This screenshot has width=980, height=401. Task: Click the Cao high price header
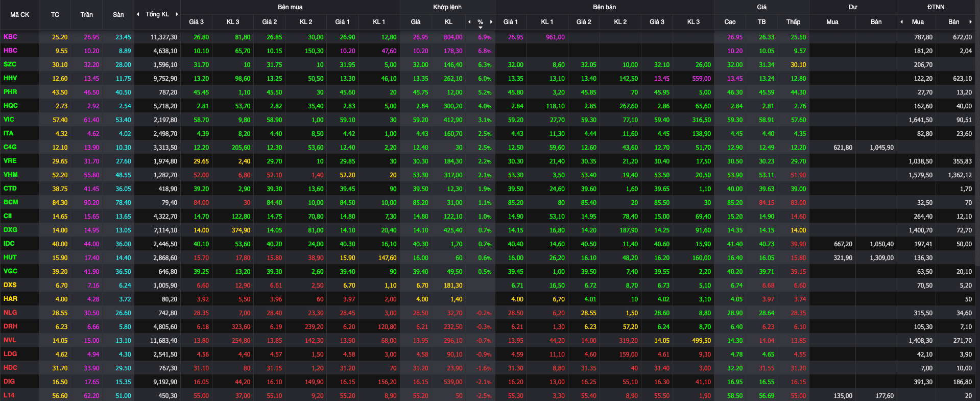click(x=730, y=22)
